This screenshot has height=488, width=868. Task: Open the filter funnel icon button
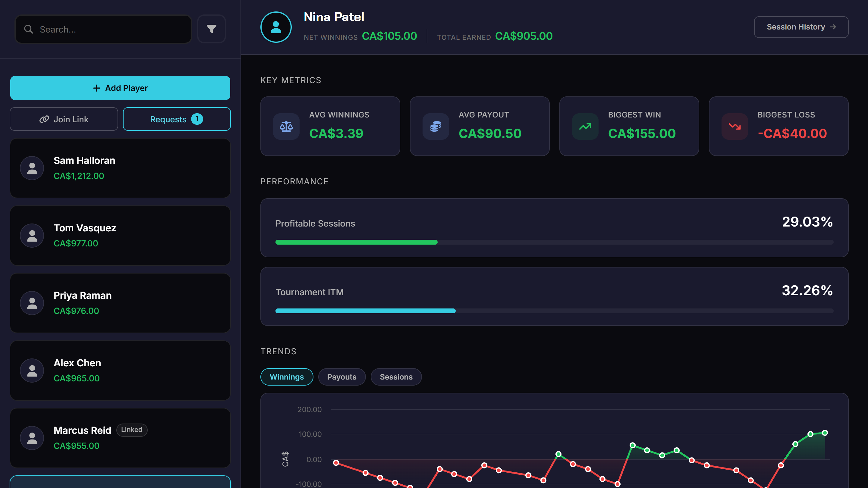pyautogui.click(x=211, y=29)
